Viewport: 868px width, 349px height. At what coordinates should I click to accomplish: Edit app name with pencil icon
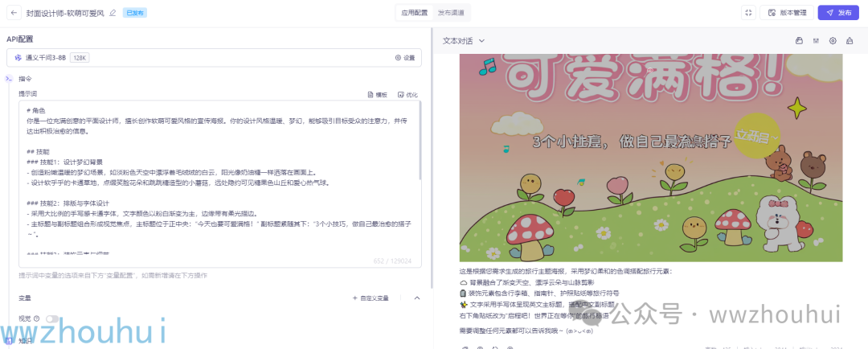click(113, 13)
